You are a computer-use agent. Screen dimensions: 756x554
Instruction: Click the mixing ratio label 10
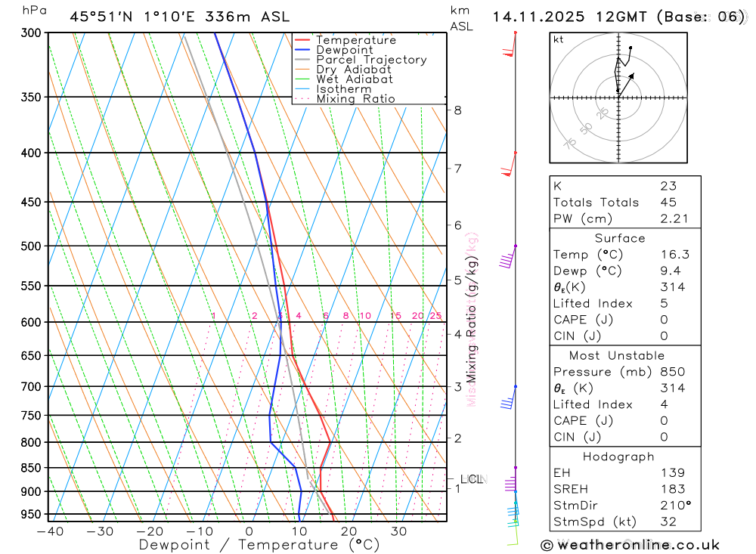point(365,316)
